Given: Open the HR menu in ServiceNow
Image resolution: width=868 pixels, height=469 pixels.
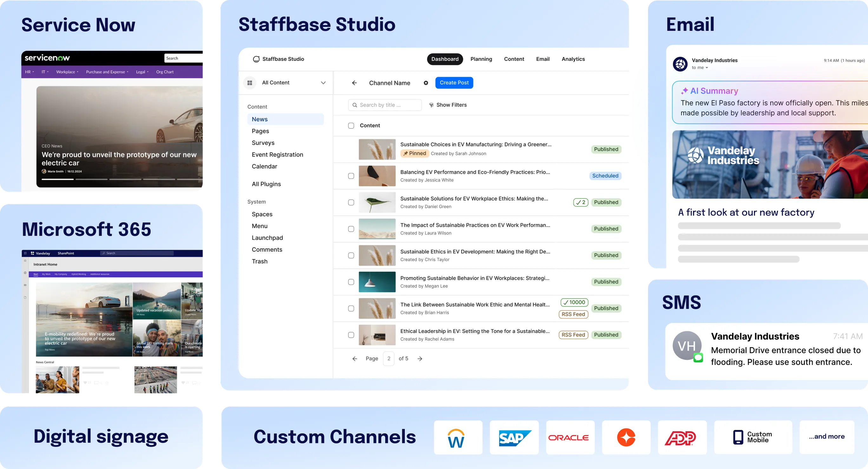Looking at the screenshot, I should tap(30, 72).
